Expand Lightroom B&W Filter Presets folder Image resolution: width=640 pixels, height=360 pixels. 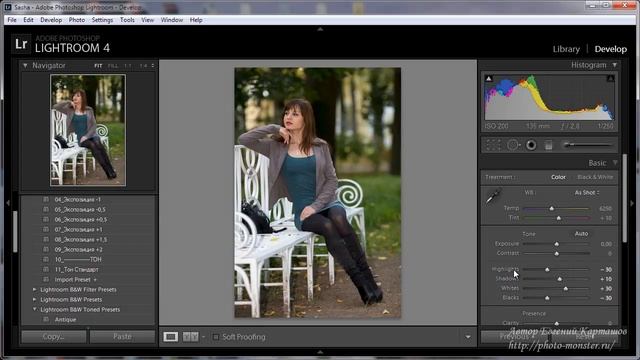click(35, 289)
